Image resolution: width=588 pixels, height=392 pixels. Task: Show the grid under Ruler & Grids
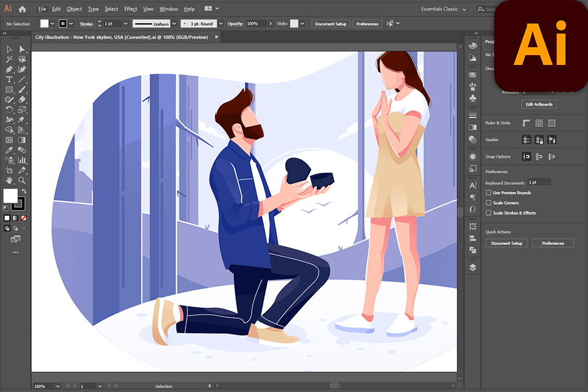pyautogui.click(x=539, y=123)
